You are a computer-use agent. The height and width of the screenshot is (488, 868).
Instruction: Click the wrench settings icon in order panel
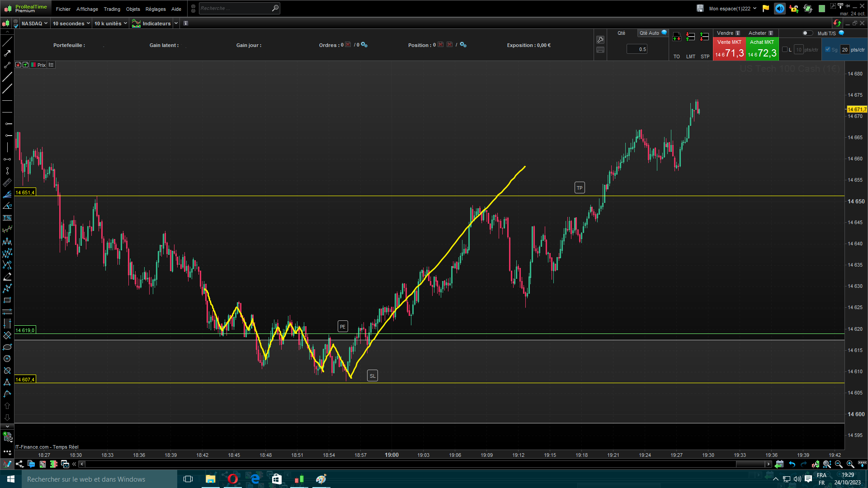tap(600, 40)
